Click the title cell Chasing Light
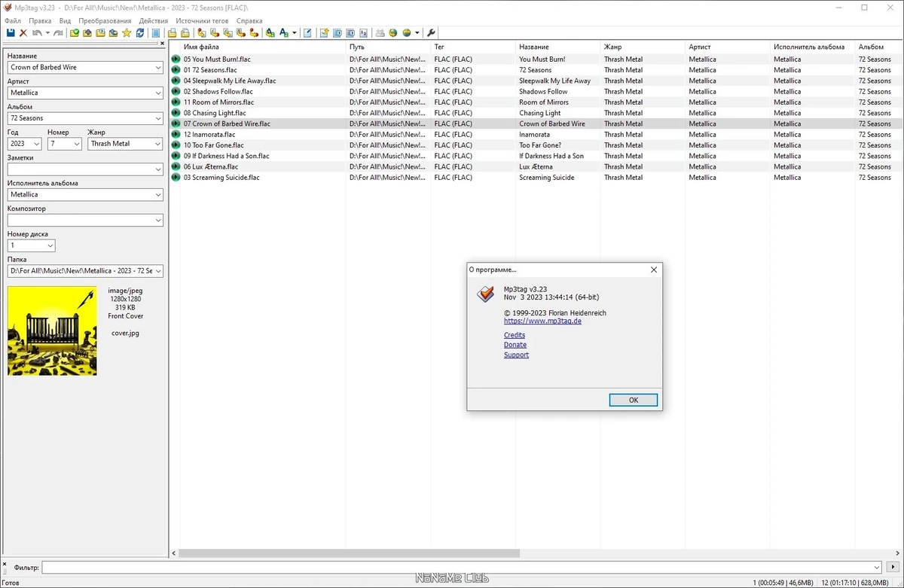Screen dimensions: 904x588 540,113
